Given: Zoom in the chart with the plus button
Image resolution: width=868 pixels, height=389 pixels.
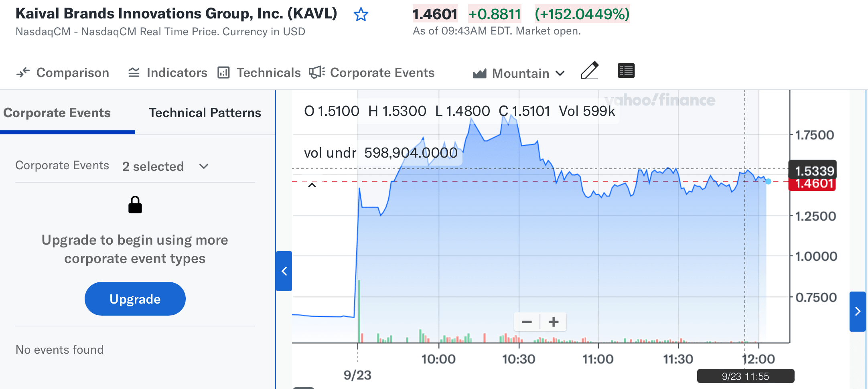Looking at the screenshot, I should (554, 322).
